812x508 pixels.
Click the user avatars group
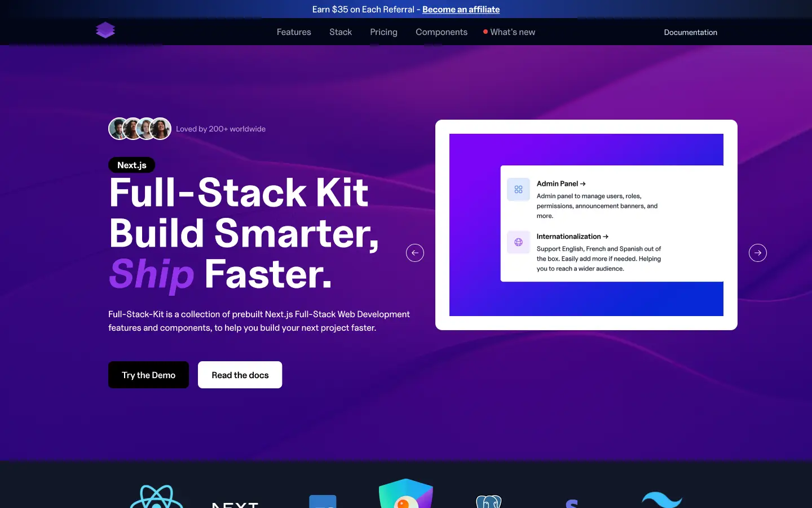click(140, 129)
